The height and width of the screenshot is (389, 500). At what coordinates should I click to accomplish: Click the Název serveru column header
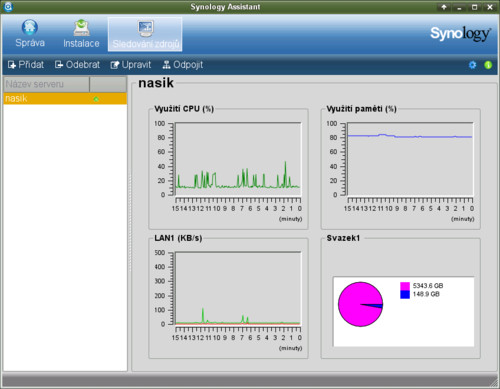point(46,84)
